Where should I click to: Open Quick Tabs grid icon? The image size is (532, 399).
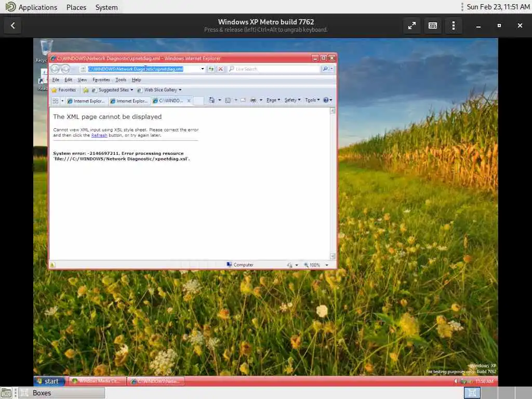point(56,101)
